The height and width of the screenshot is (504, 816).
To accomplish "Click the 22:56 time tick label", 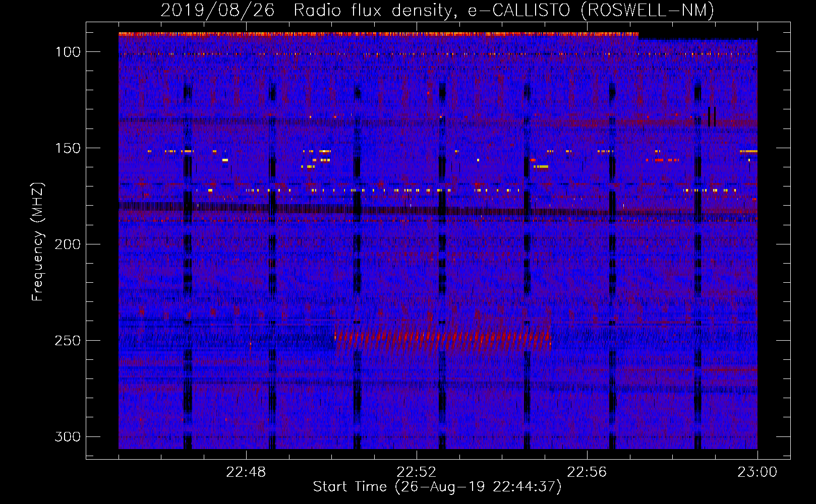I will (587, 472).
